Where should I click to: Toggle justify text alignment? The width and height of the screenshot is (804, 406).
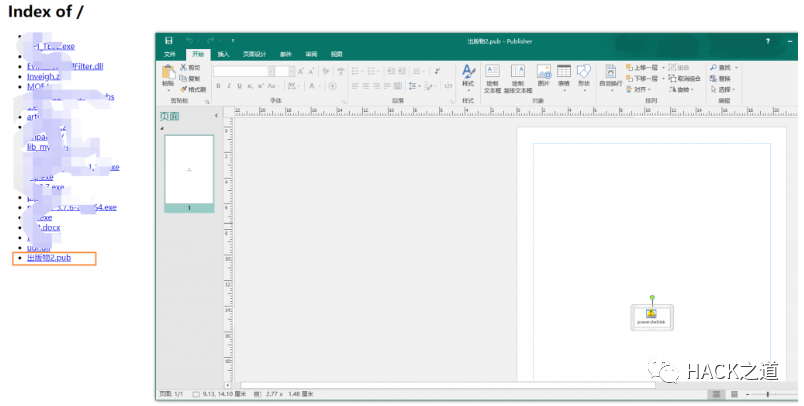[387, 86]
